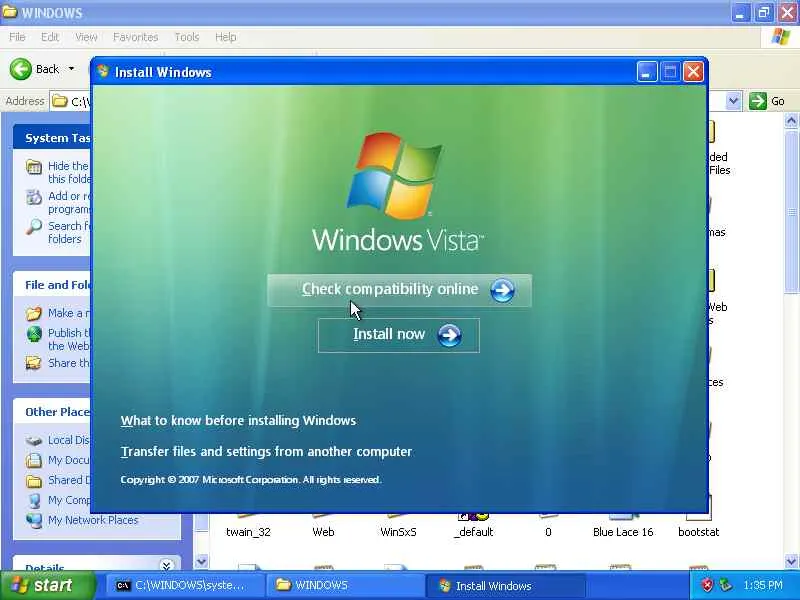Click My Network Places icon

click(x=34, y=520)
